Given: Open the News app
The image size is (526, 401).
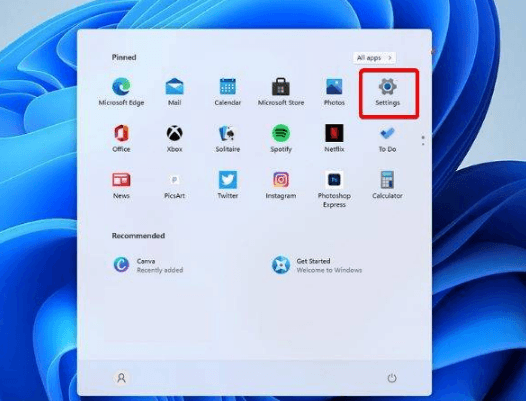Looking at the screenshot, I should 121,185.
